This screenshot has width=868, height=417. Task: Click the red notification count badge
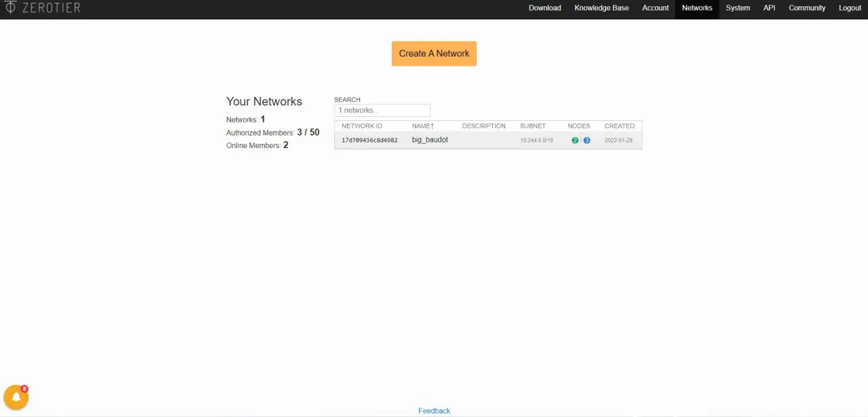pyautogui.click(x=24, y=389)
